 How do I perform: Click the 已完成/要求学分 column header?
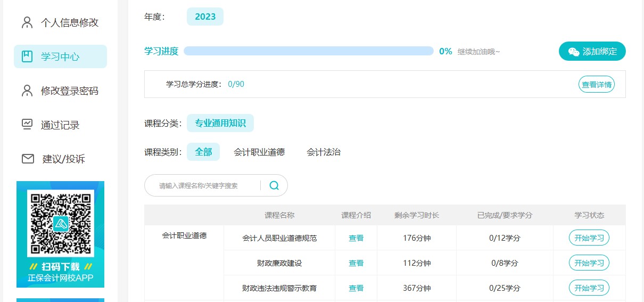505,215
